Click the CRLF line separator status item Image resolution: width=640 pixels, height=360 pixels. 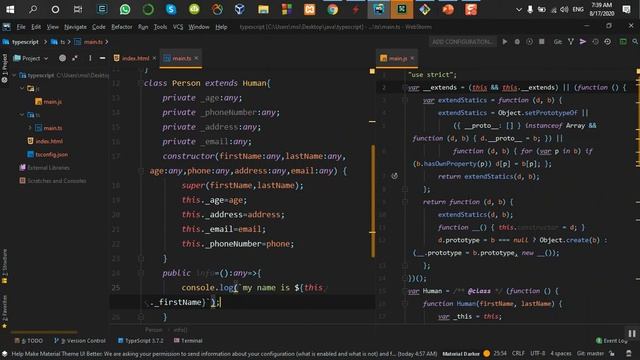point(518,353)
